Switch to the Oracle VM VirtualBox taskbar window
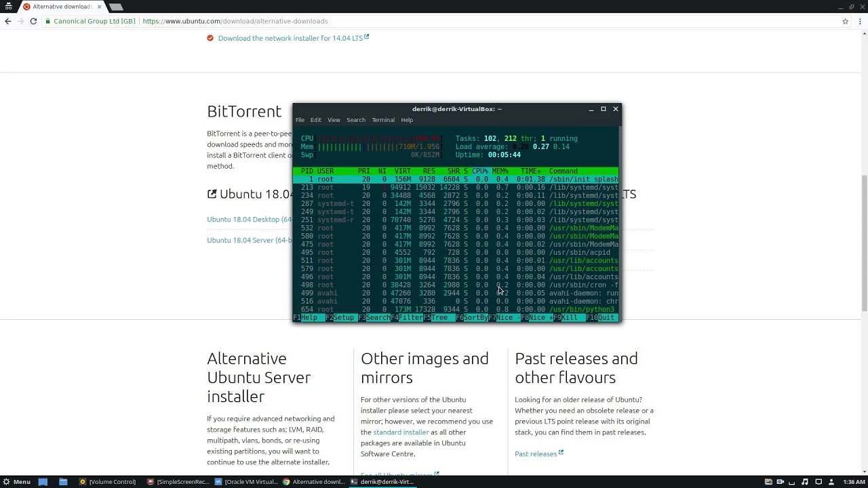This screenshot has width=868, height=488. tap(247, 482)
